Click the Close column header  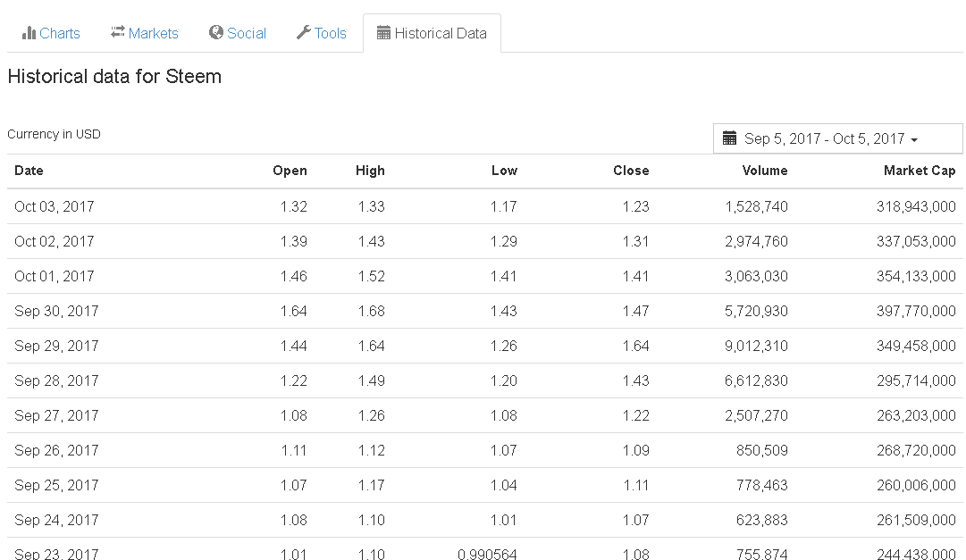pyautogui.click(x=631, y=171)
